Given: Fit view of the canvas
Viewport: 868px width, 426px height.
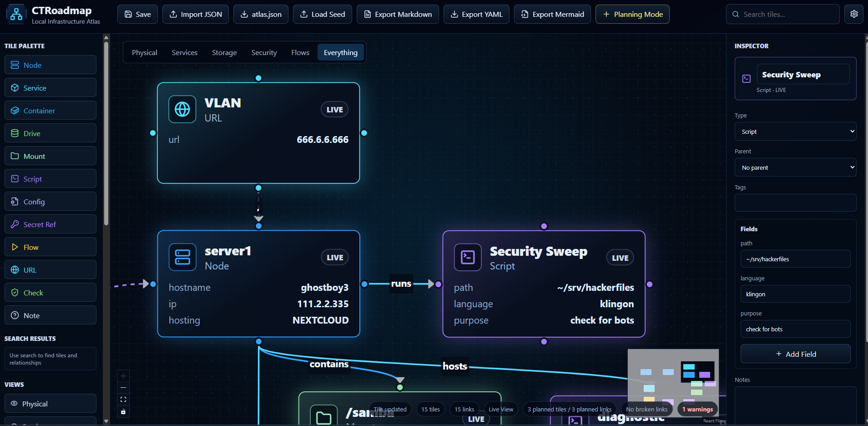Looking at the screenshot, I should coord(123,400).
